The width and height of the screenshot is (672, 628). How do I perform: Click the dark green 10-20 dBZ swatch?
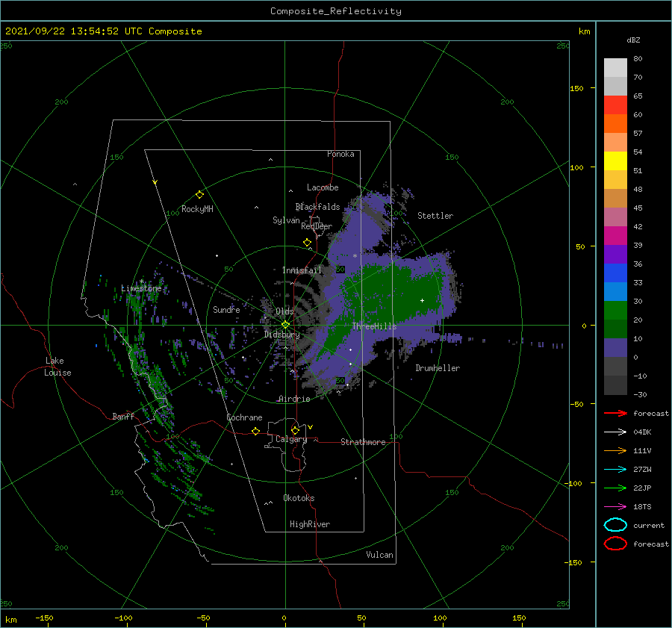point(615,329)
